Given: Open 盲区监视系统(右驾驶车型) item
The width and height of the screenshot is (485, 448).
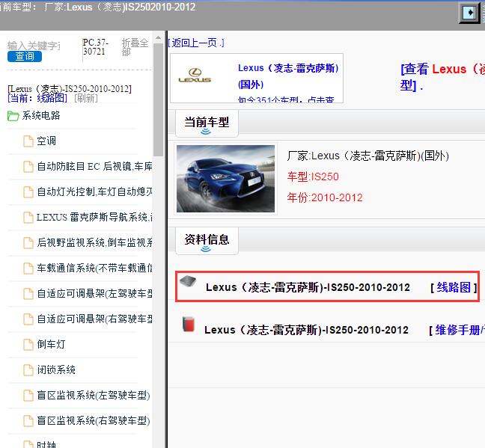Looking at the screenshot, I should 94,421.
